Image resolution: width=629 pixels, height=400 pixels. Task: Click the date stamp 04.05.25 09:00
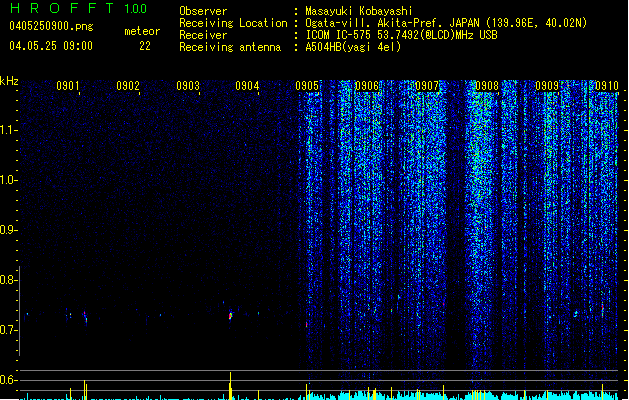pos(51,46)
